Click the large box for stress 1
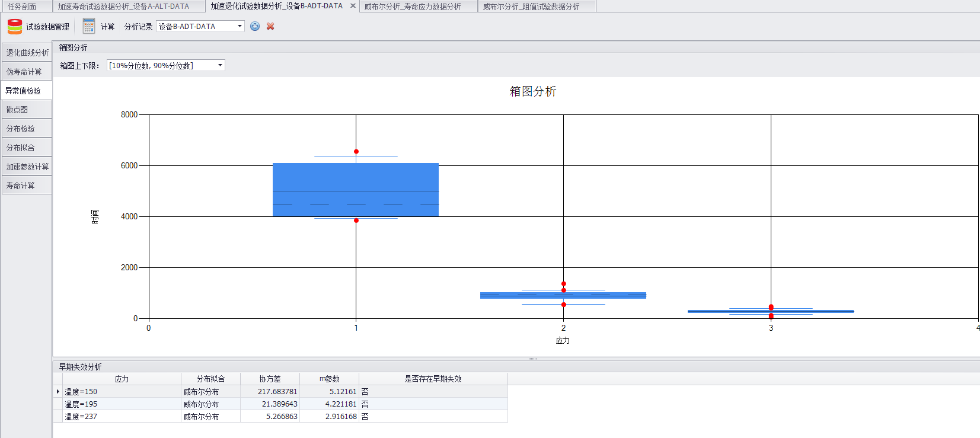 point(356,190)
